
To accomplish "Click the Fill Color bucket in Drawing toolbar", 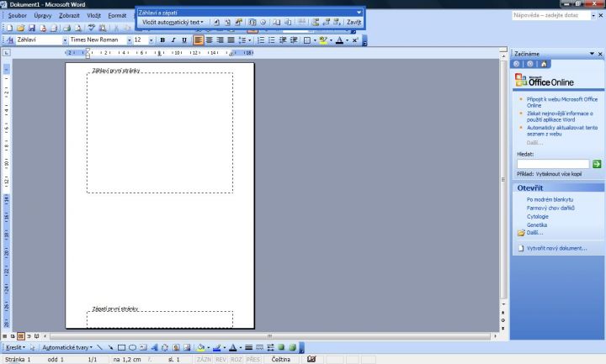I will pyautogui.click(x=200, y=347).
